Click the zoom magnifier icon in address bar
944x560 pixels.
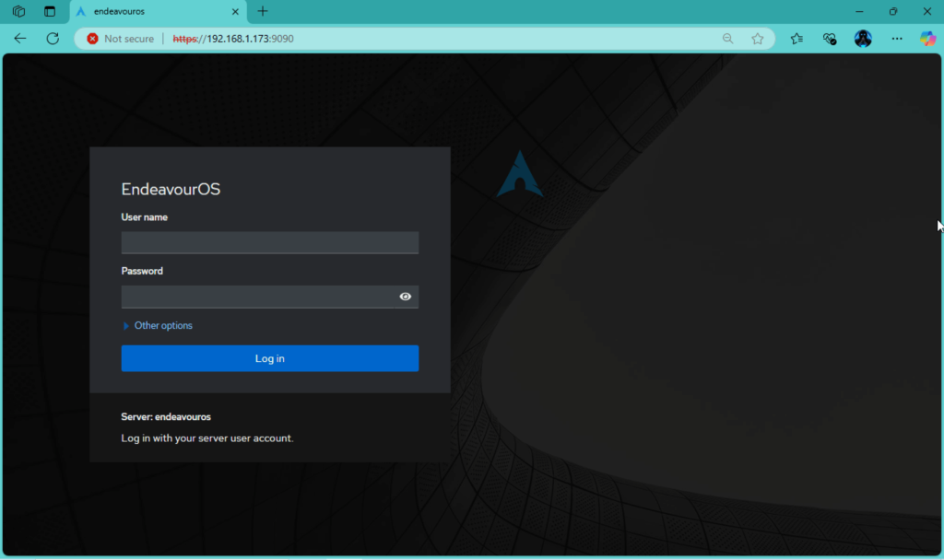pyautogui.click(x=728, y=39)
